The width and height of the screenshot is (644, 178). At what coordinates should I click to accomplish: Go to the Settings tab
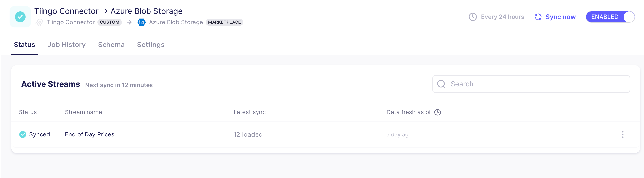151,44
